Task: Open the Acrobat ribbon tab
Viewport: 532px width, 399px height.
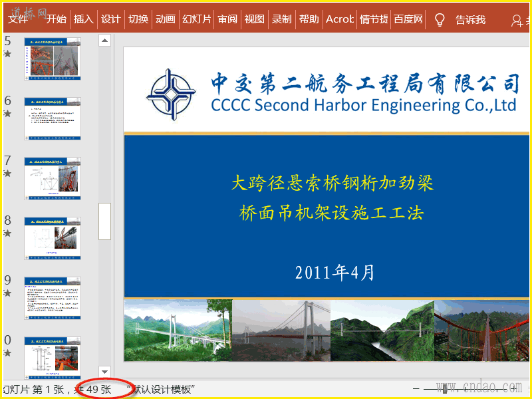Action: 340,19
